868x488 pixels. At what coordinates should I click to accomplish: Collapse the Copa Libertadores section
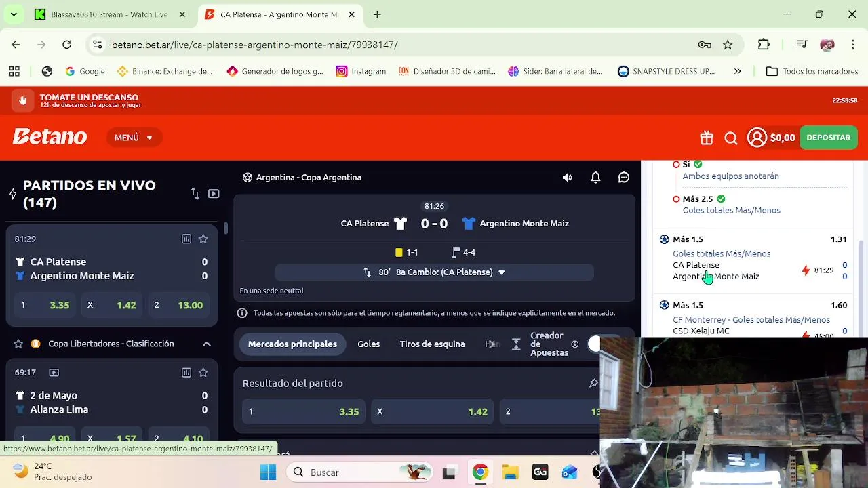coord(207,344)
